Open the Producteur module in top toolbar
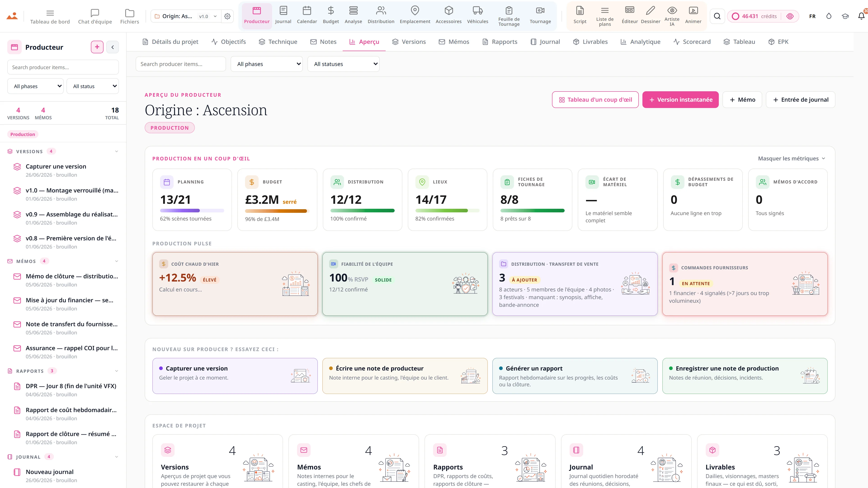 tap(256, 16)
